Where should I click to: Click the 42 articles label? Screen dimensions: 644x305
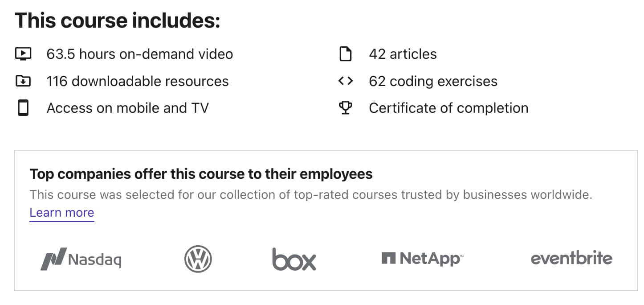click(402, 54)
